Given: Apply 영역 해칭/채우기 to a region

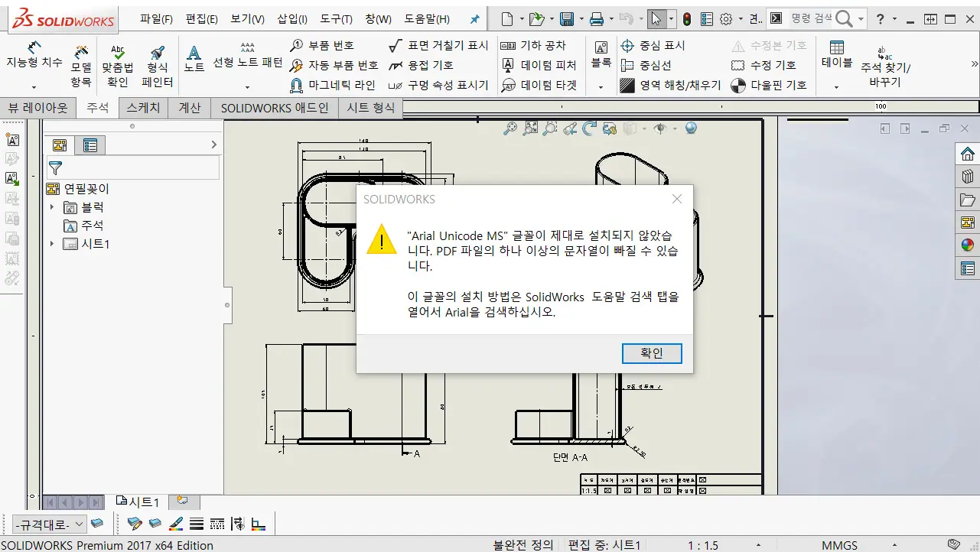Looking at the screenshot, I should [x=670, y=85].
